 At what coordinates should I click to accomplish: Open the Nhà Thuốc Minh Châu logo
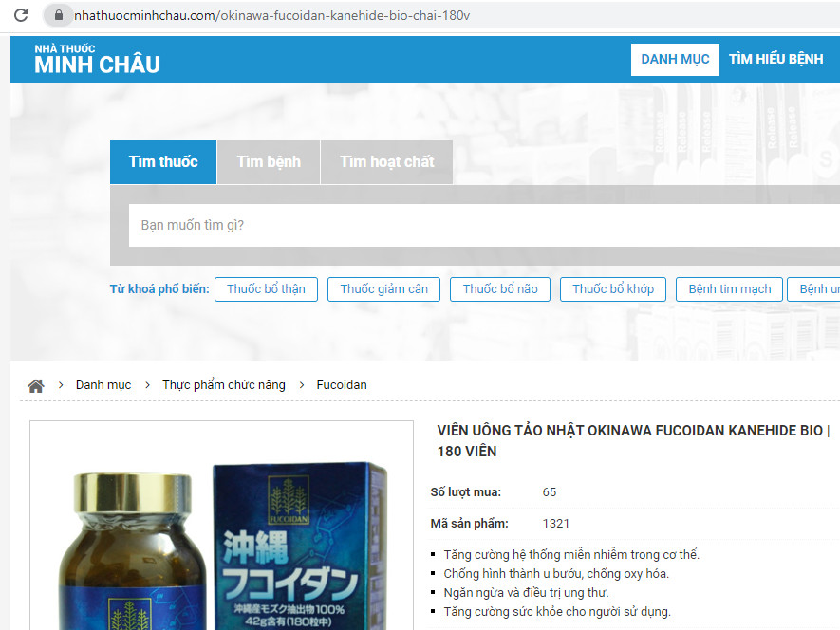point(97,60)
